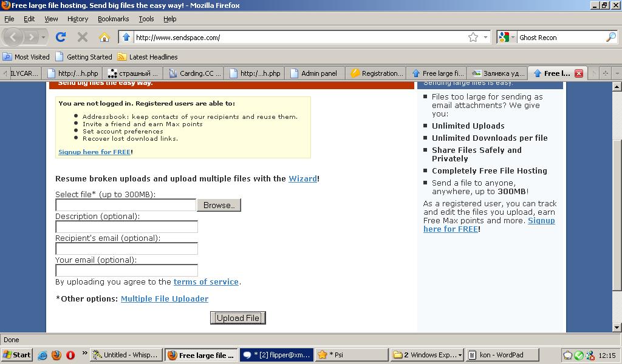Image resolution: width=622 pixels, height=364 pixels.
Task: Open the View menu
Action: point(51,19)
